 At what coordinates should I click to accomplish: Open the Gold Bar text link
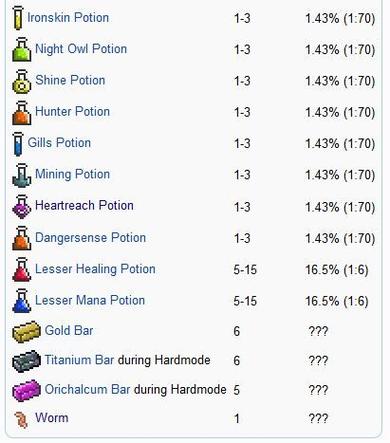click(x=69, y=331)
